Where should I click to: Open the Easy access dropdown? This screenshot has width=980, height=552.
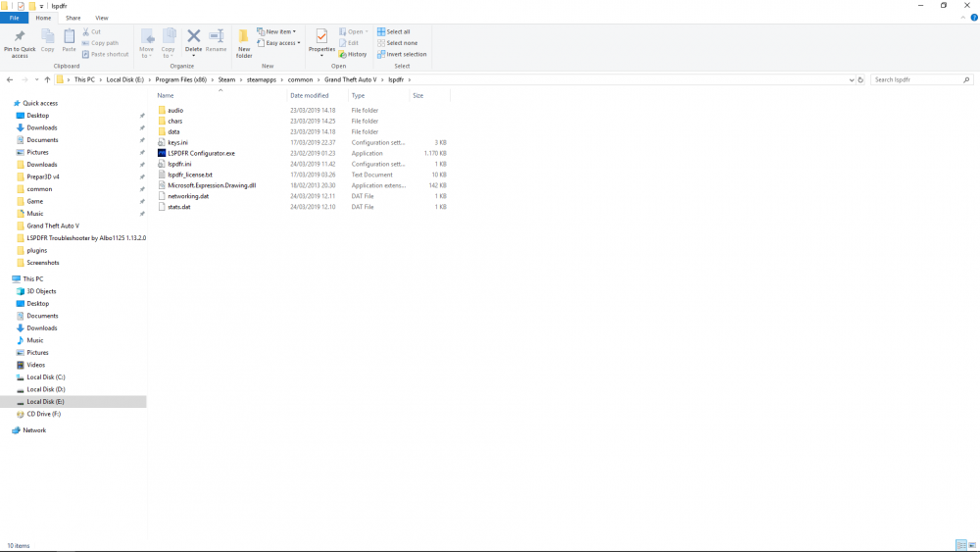278,43
